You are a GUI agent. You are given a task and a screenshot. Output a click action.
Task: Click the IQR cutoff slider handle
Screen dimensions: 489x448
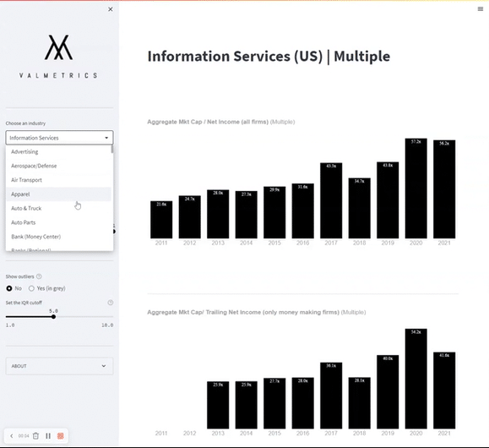[x=54, y=317]
